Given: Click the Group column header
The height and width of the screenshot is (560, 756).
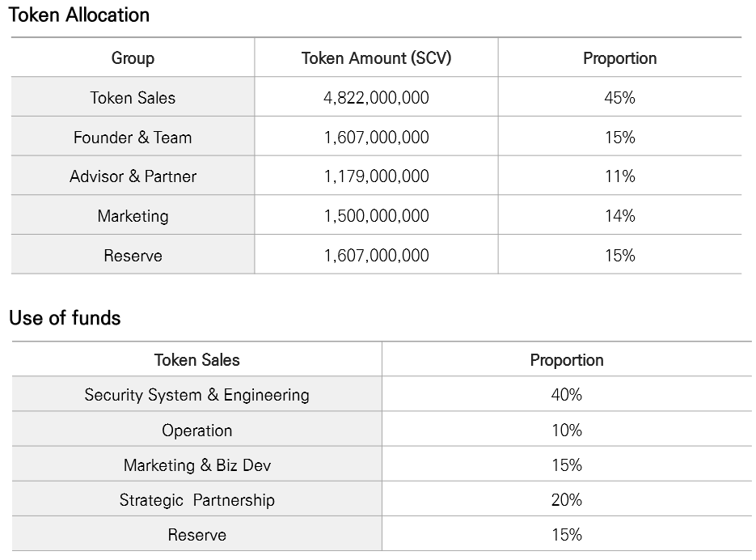Looking at the screenshot, I should tap(133, 58).
